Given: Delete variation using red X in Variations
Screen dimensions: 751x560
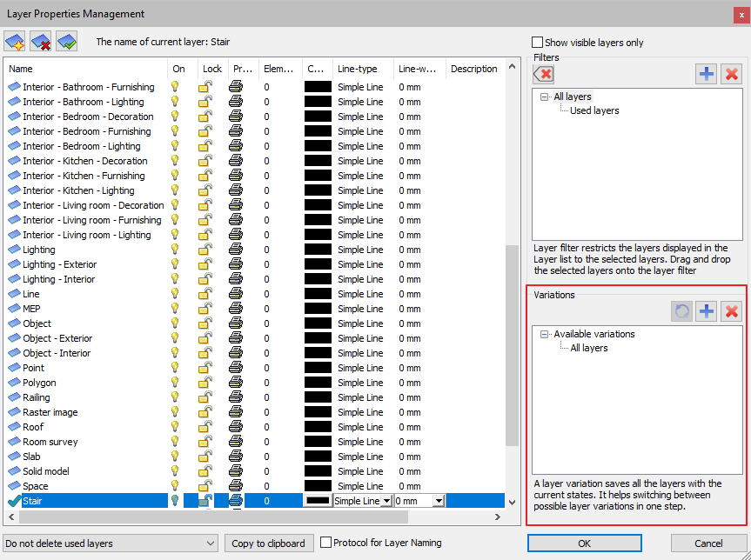Looking at the screenshot, I should (731, 310).
